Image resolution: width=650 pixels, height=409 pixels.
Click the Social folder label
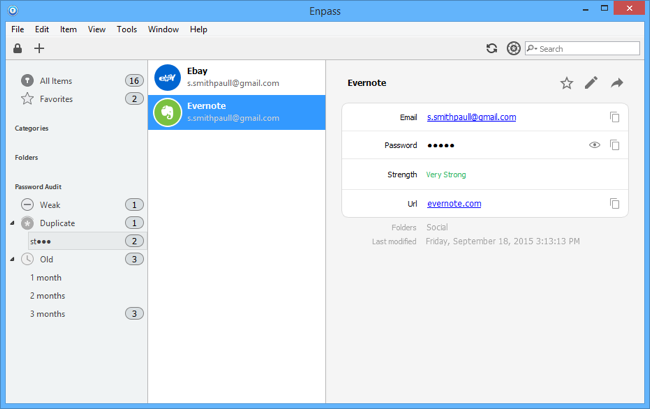click(x=437, y=227)
